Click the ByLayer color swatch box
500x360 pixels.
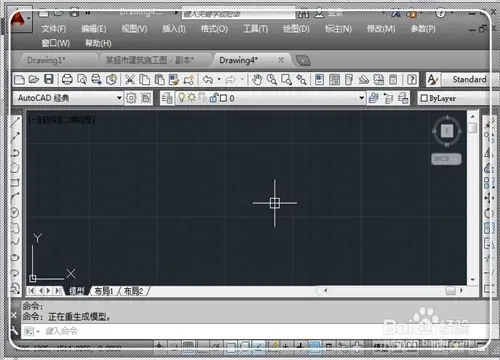pyautogui.click(x=424, y=98)
